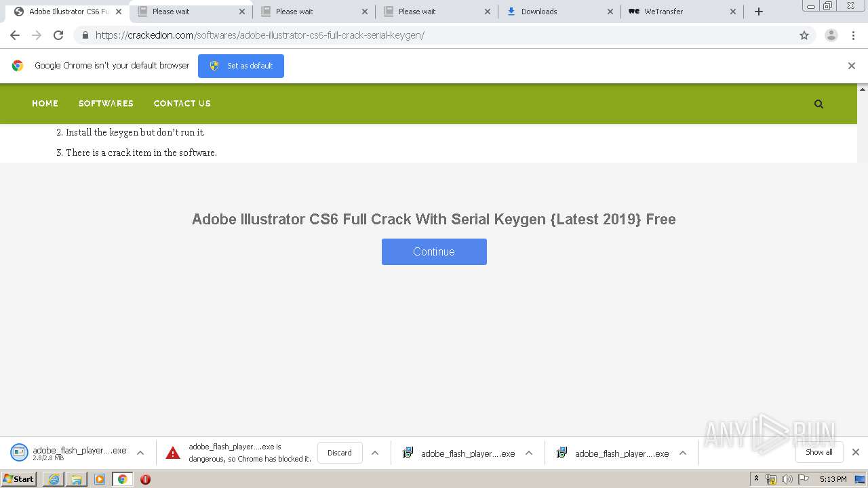Click the website search magnifier icon
868x488 pixels.
pos(818,104)
